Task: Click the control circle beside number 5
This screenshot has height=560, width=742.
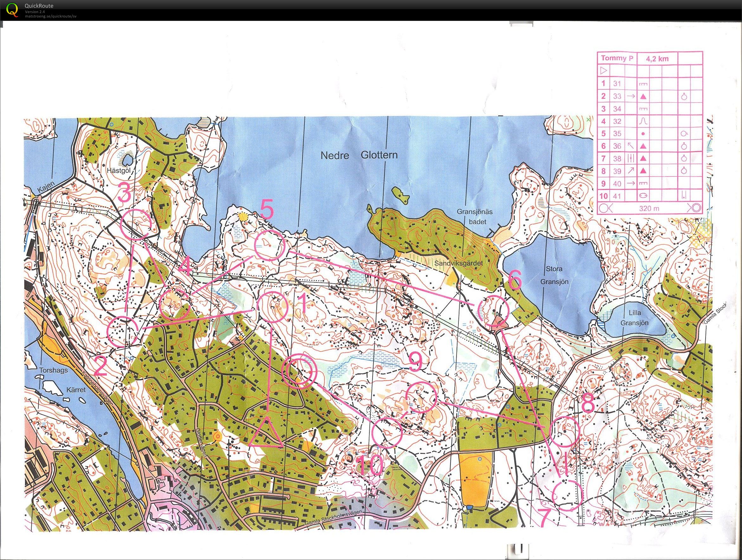Action: point(270,245)
